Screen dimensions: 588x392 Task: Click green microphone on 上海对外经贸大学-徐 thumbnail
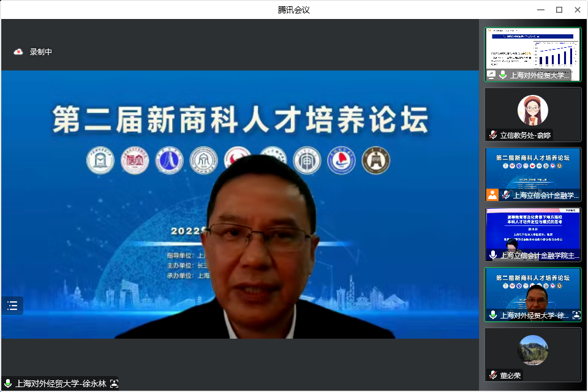click(x=492, y=315)
